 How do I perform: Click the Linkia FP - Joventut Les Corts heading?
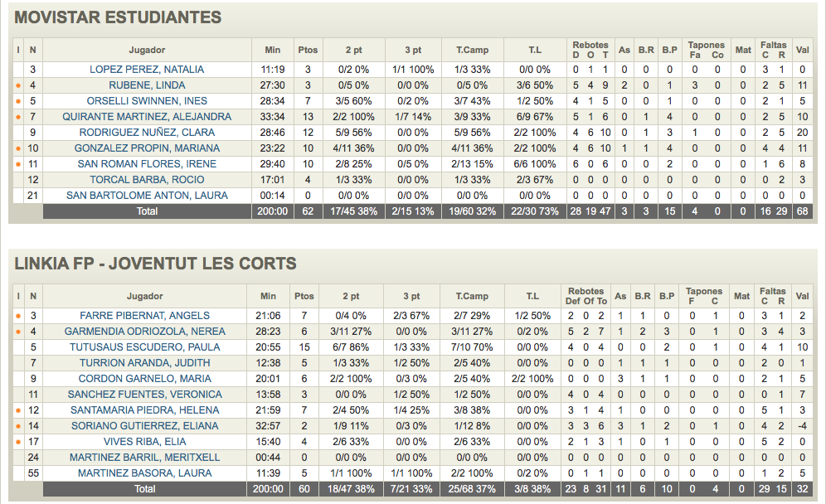point(155,264)
